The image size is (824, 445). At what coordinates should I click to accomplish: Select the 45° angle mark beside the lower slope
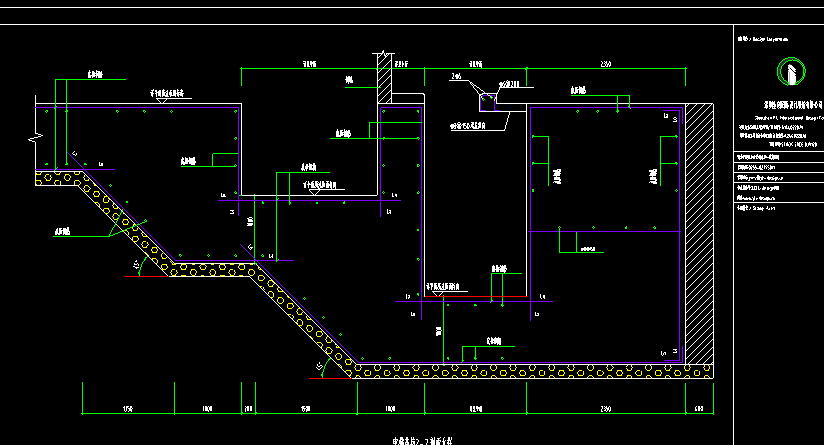[x=321, y=366]
